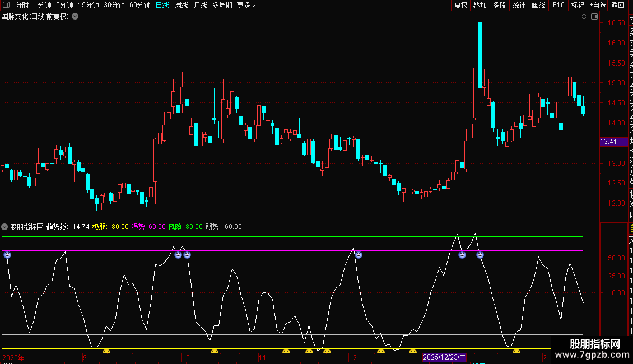Click the 复权 button
This screenshot has height=364, width=633.
[460, 5]
